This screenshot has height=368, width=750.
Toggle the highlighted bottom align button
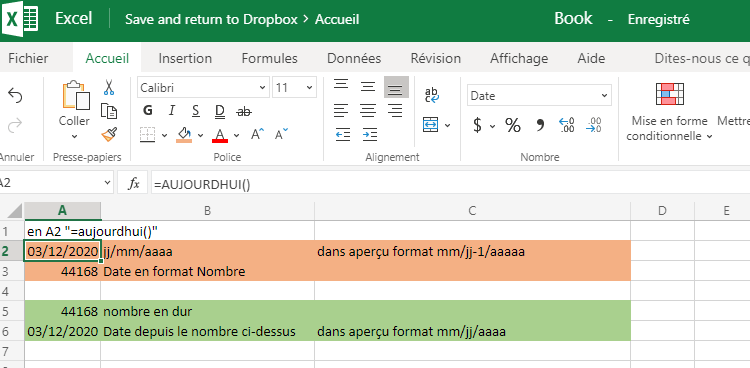[396, 88]
